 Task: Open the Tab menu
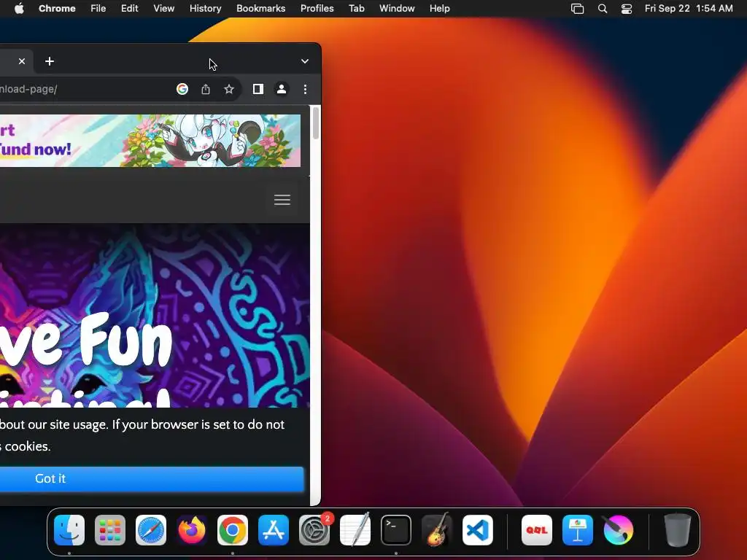(356, 8)
